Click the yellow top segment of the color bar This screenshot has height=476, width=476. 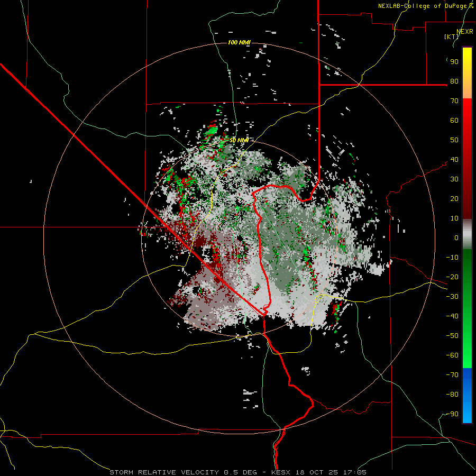coord(467,73)
